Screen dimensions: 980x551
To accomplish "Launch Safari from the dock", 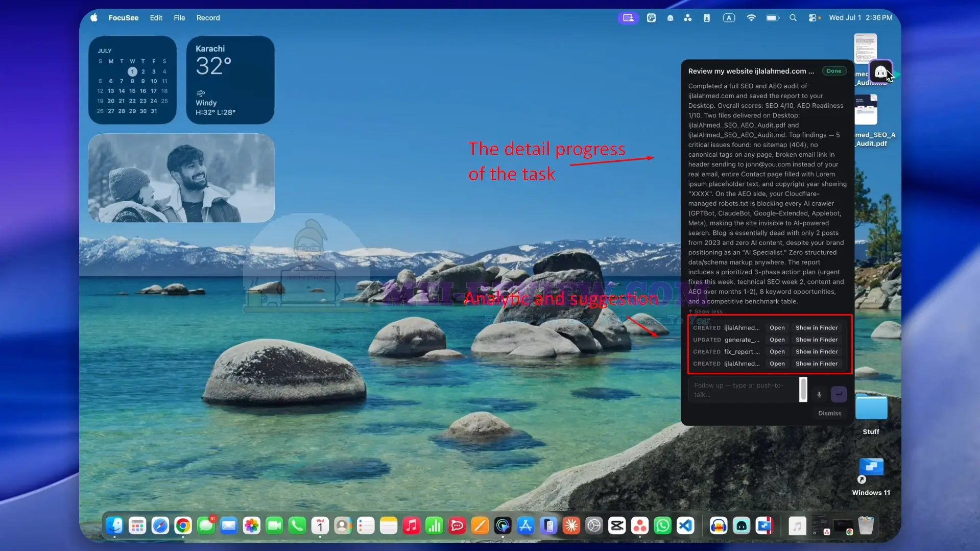I will [x=160, y=525].
